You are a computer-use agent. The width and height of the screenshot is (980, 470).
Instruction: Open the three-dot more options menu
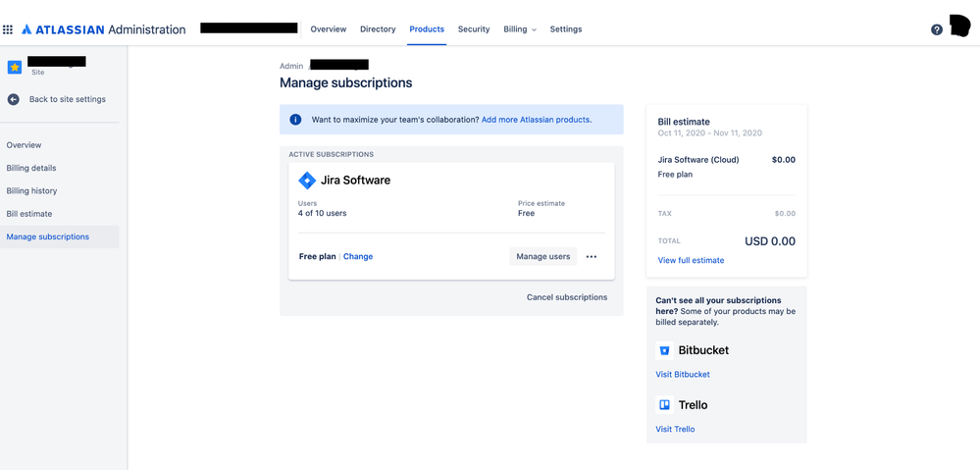[x=592, y=256]
